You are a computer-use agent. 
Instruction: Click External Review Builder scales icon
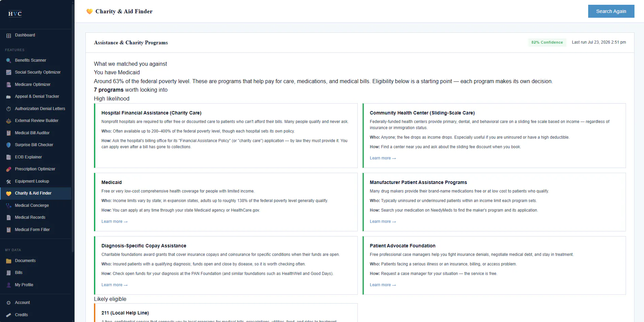[x=9, y=121]
